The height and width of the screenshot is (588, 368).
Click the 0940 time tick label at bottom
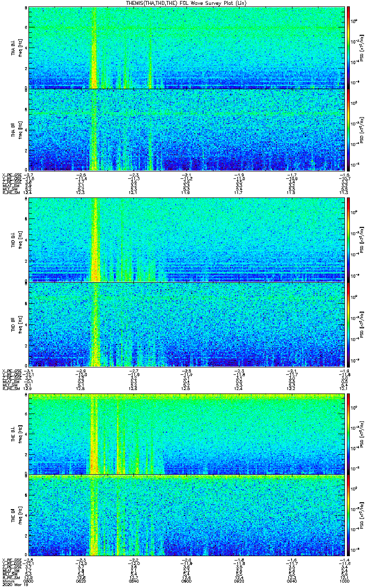291,581
